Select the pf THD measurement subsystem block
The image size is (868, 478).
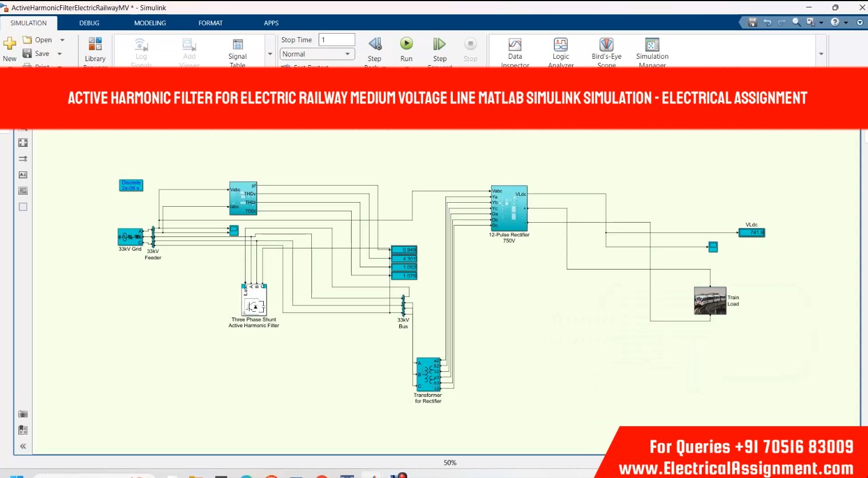coord(243,198)
